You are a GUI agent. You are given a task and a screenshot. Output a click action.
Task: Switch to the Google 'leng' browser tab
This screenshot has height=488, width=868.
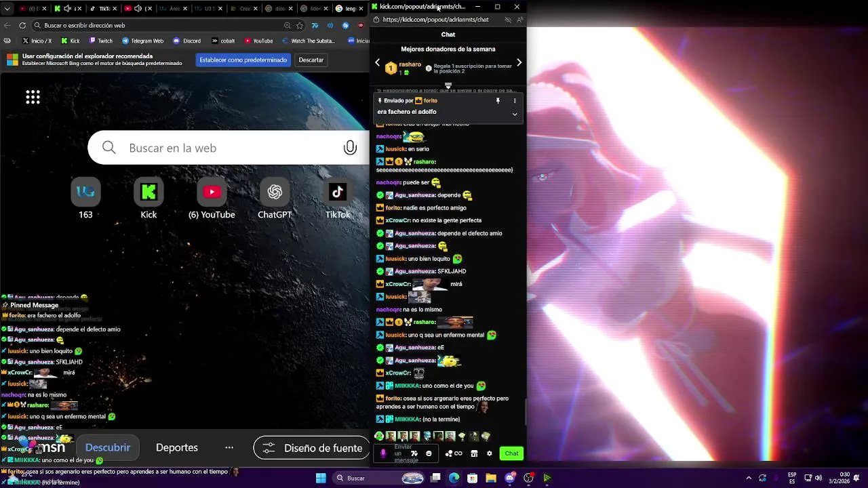tap(350, 9)
